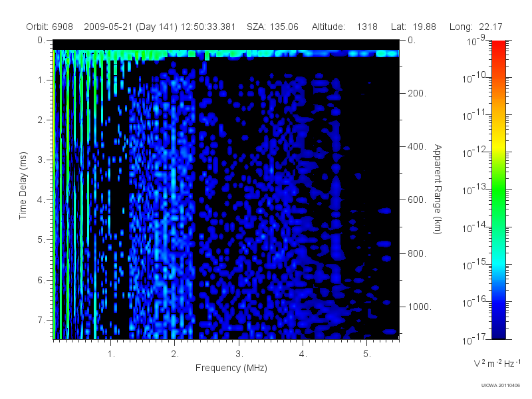Click the red top of the color bar
This screenshot has height=399, width=532.
[498, 46]
